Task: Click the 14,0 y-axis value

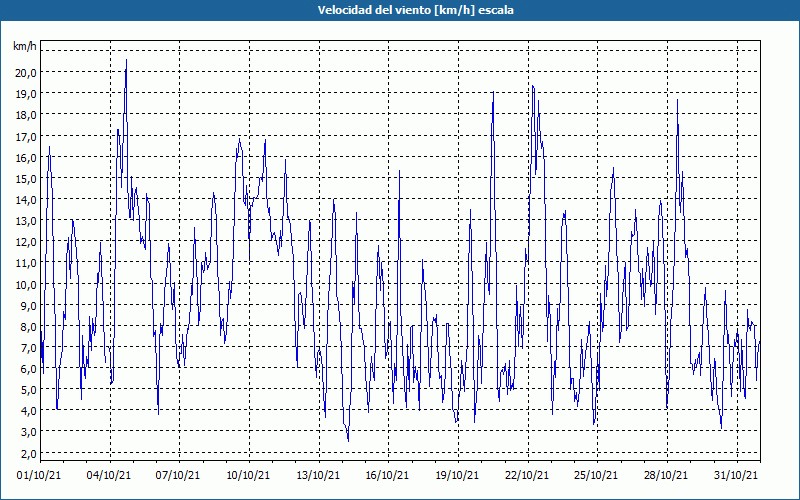Action: point(26,199)
